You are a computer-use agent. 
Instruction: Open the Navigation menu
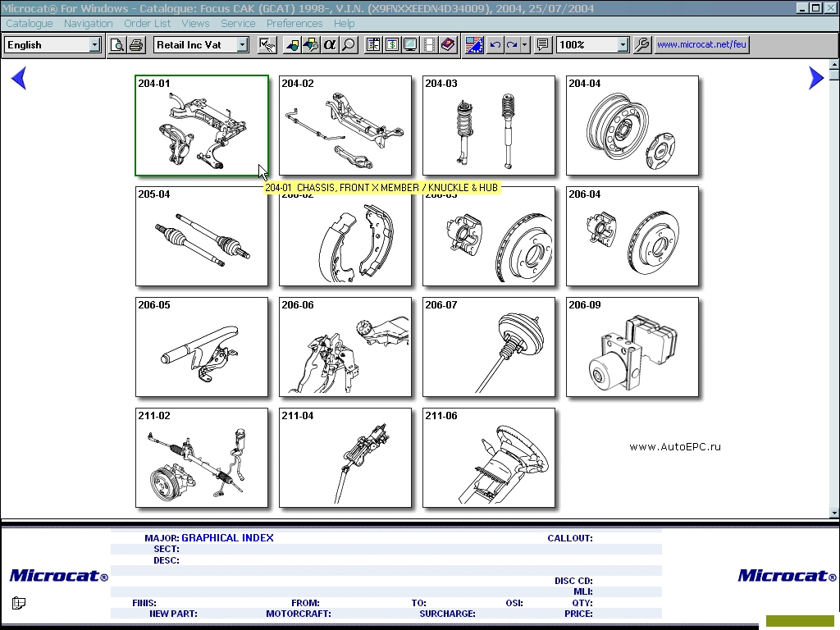pyautogui.click(x=89, y=24)
